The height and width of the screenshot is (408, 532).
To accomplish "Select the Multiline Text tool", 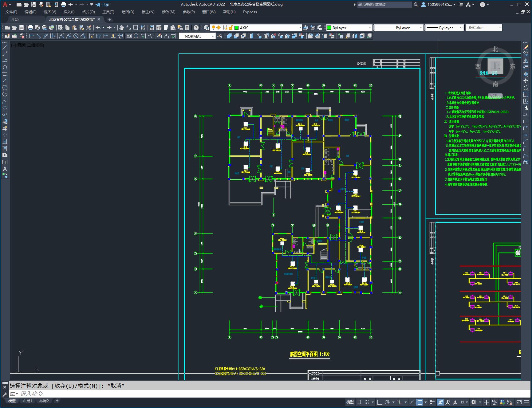I will [5, 169].
